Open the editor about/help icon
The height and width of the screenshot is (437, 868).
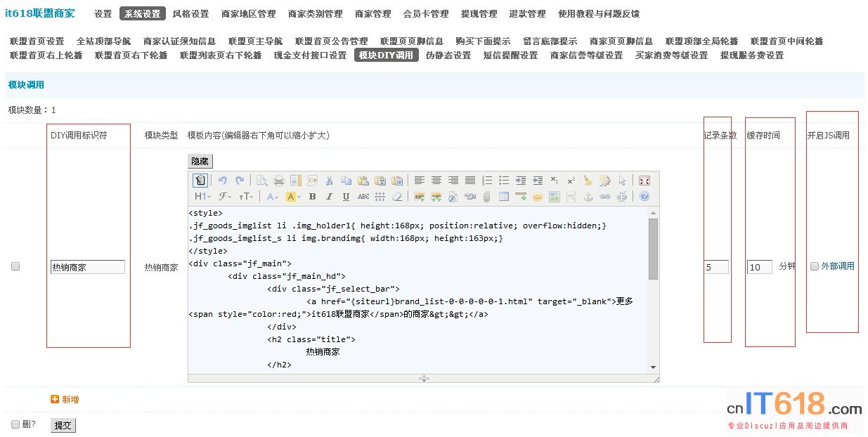(x=644, y=197)
